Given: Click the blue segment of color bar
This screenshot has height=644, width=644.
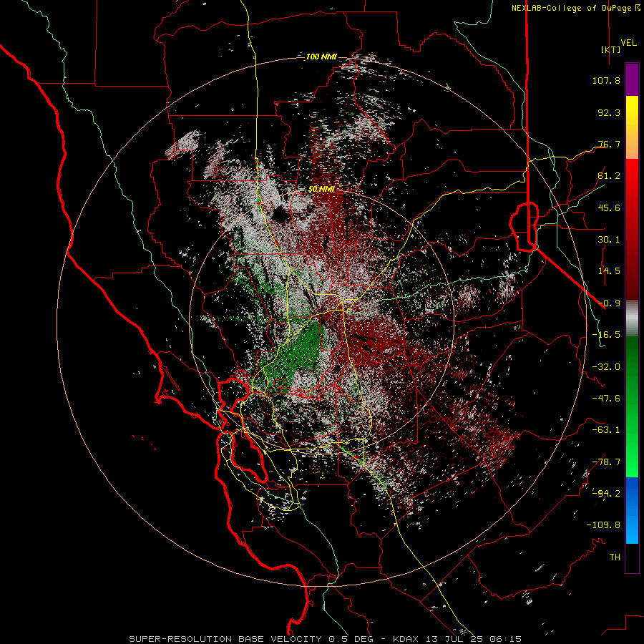Looking at the screenshot, I should point(632,510).
